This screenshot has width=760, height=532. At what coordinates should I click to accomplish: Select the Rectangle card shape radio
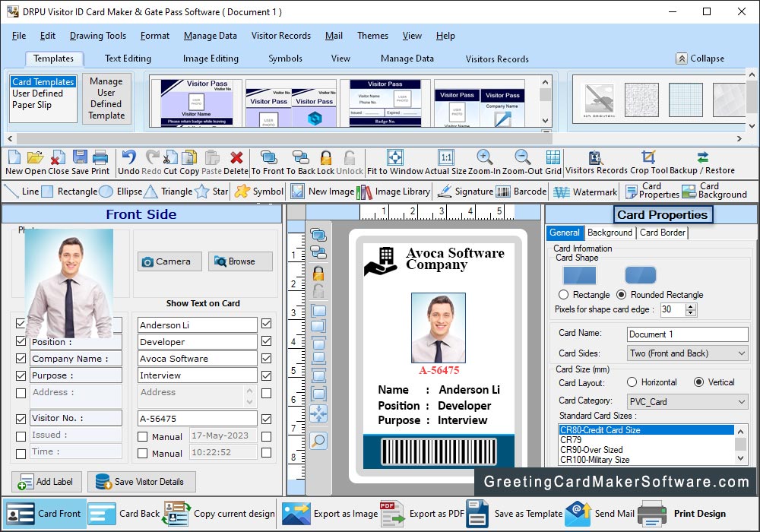563,295
